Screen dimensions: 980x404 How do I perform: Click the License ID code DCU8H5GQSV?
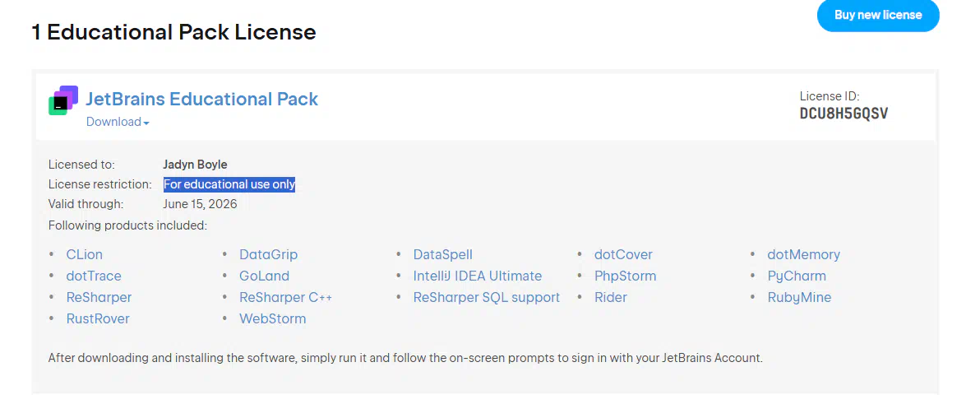844,114
